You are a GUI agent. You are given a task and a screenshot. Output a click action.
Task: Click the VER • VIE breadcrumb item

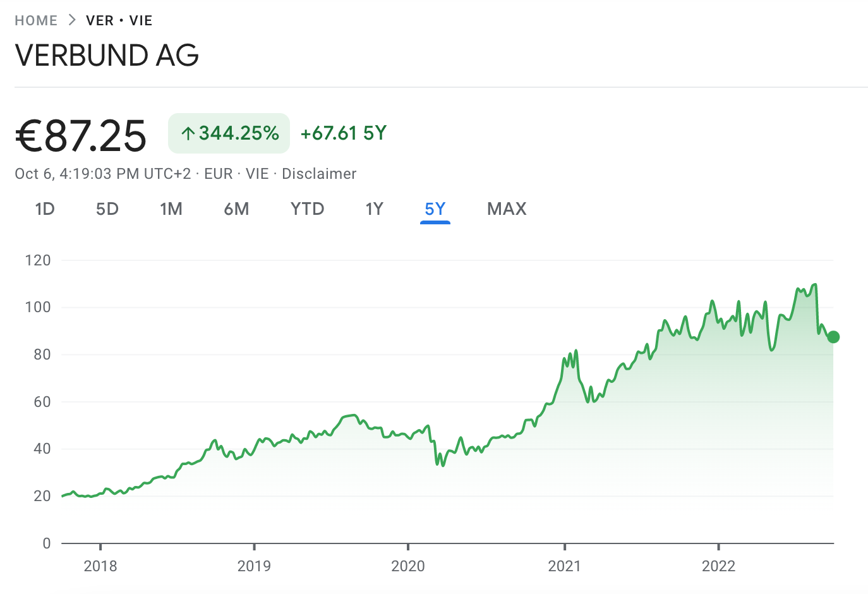(x=118, y=20)
